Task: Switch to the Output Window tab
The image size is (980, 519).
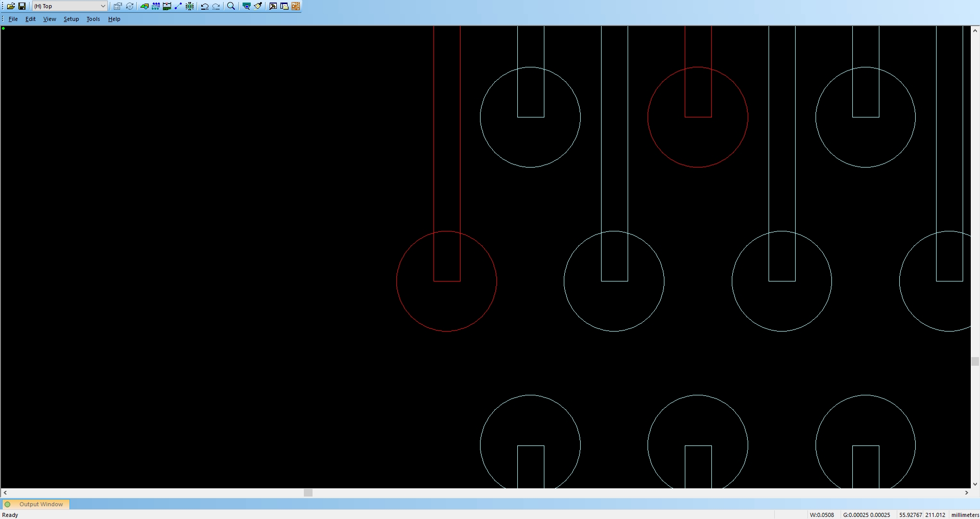Action: (x=36, y=504)
